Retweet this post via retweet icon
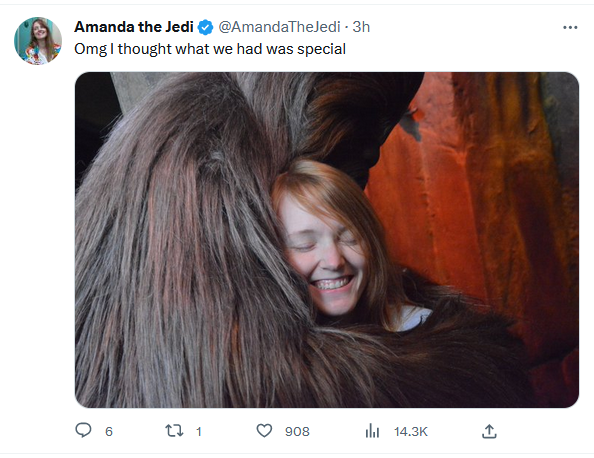Image resolution: width=594 pixels, height=458 pixels. (x=174, y=431)
